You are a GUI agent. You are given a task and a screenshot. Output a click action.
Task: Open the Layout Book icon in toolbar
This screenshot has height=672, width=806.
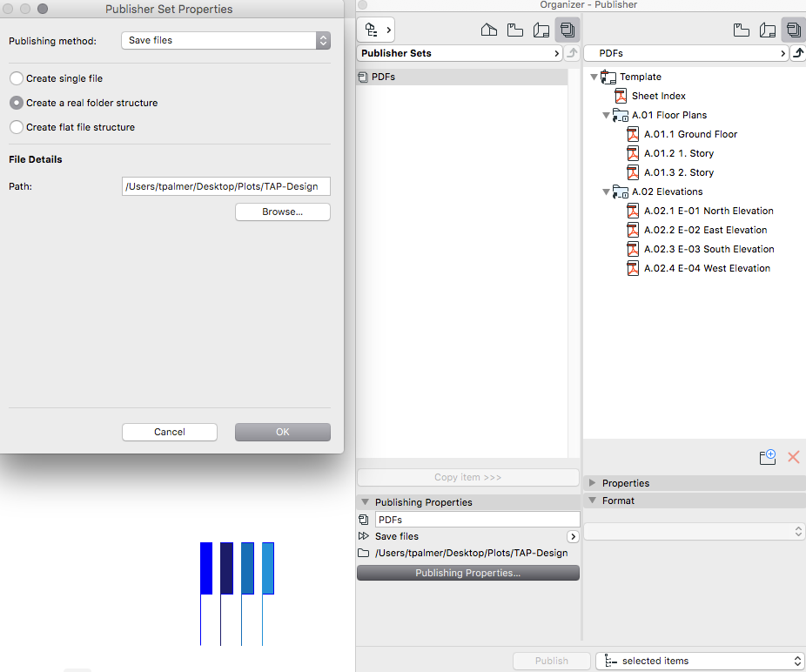[541, 29]
